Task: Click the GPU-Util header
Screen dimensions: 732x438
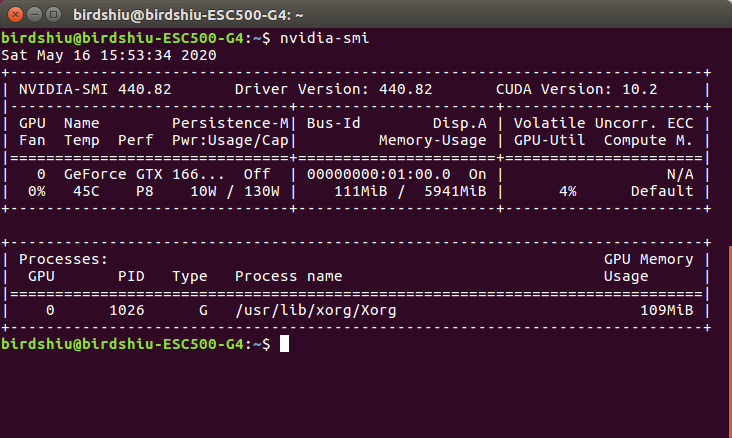Action: click(549, 140)
